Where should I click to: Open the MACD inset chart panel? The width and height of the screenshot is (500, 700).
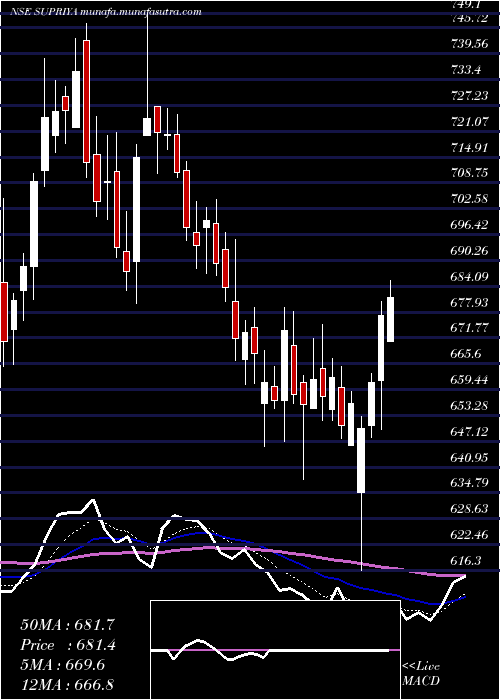pyautogui.click(x=275, y=650)
